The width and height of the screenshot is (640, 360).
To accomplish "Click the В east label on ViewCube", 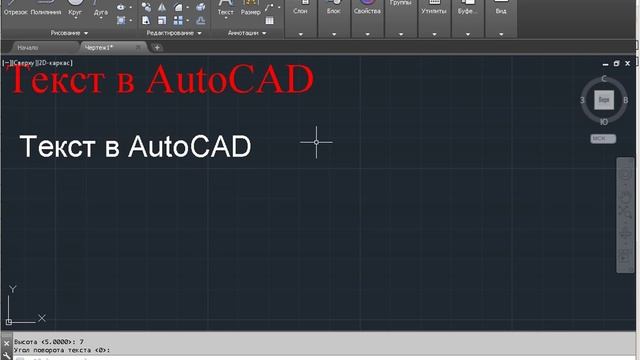I will click(x=625, y=100).
